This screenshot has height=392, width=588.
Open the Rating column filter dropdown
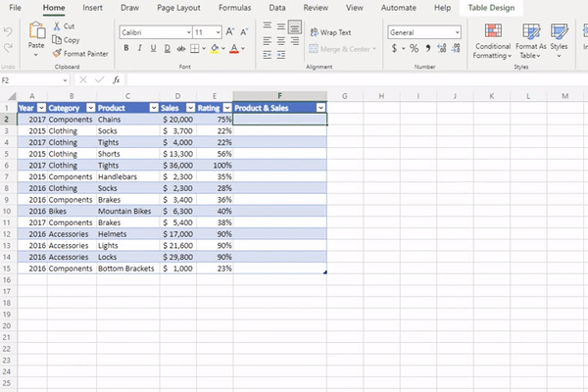point(227,108)
